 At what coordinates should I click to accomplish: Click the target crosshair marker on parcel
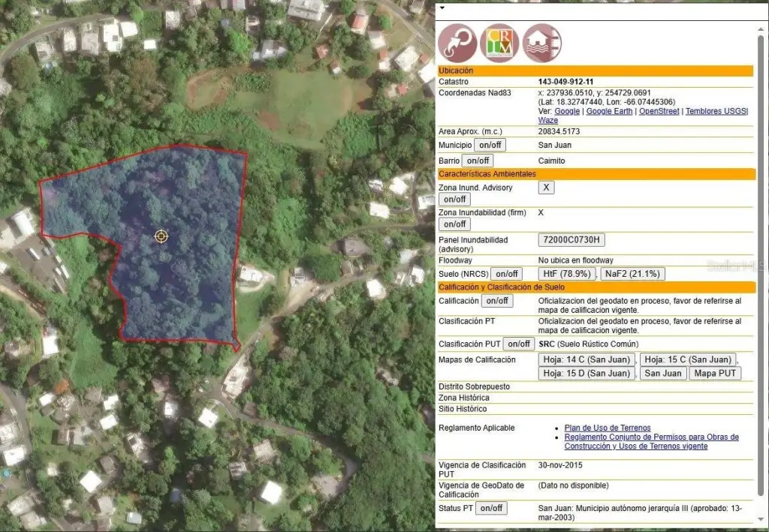tap(161, 236)
